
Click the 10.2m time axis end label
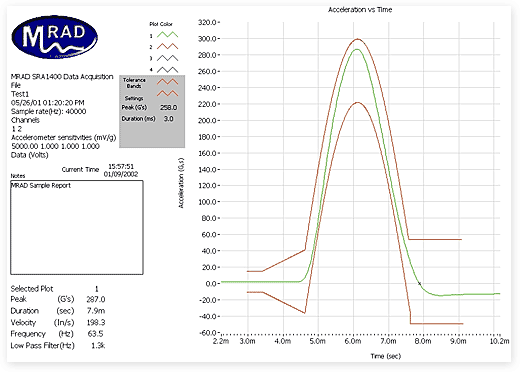(x=500, y=341)
